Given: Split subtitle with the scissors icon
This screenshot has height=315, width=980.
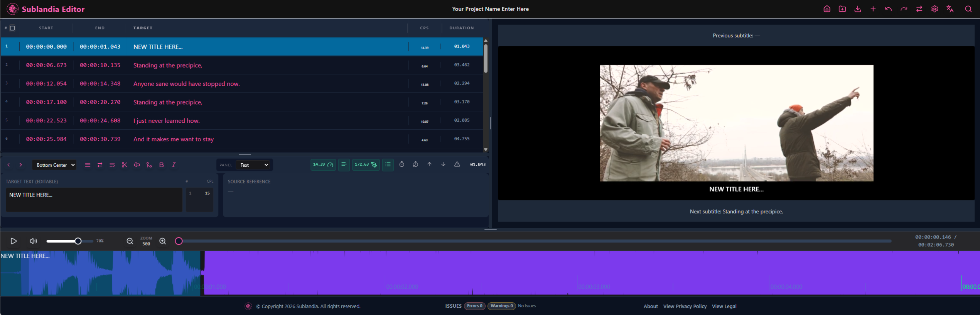Looking at the screenshot, I should click(x=124, y=165).
